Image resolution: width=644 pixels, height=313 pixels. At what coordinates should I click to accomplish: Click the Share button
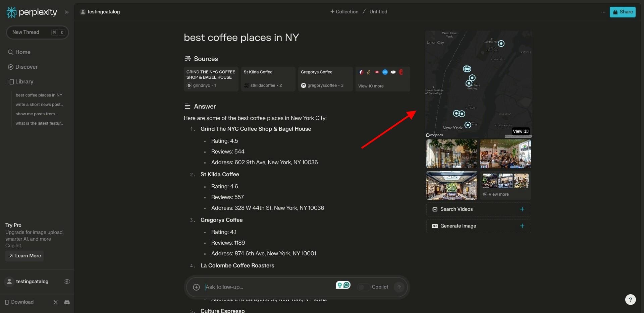click(623, 12)
